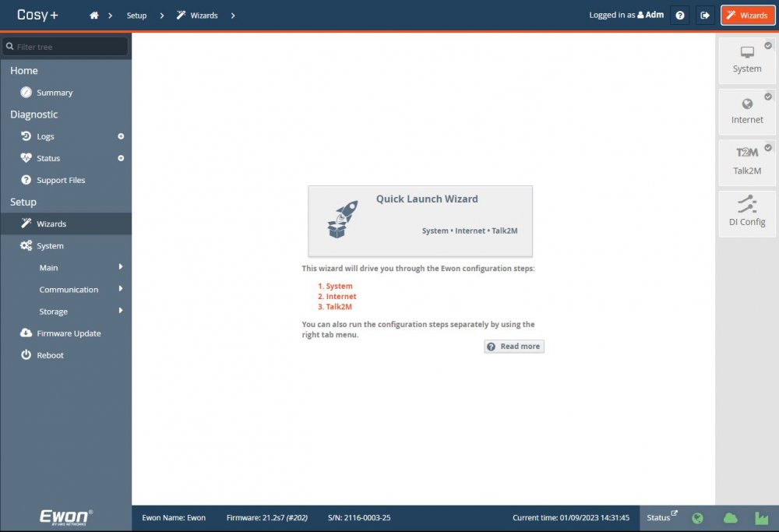Expand the Main submenu arrow
This screenshot has height=532, width=779.
(121, 266)
